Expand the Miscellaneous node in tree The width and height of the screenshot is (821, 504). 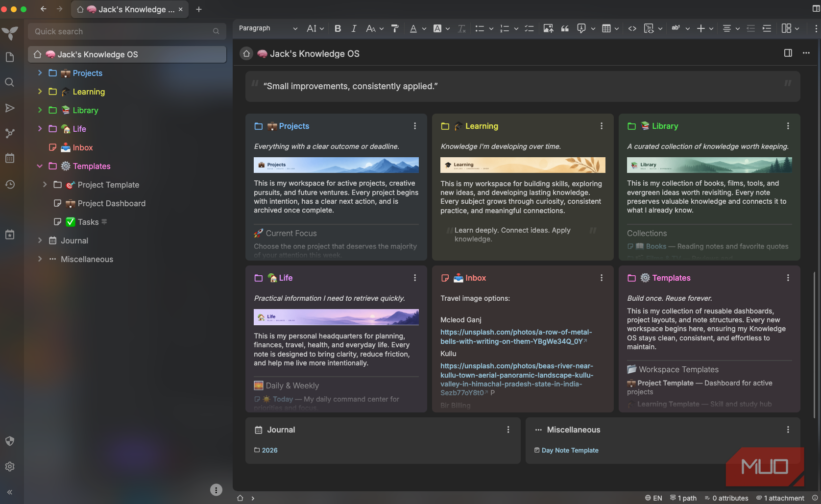[40, 259]
